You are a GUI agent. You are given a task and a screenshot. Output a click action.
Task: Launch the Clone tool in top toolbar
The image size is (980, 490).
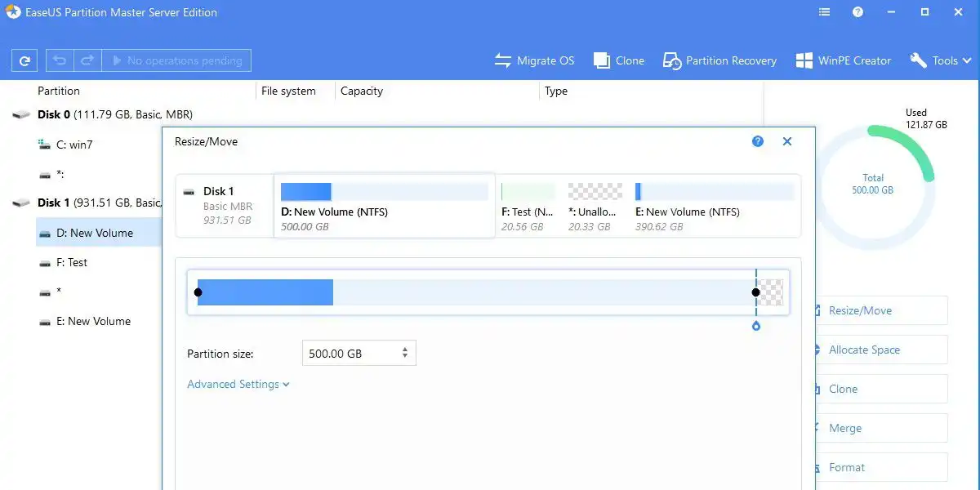(619, 60)
